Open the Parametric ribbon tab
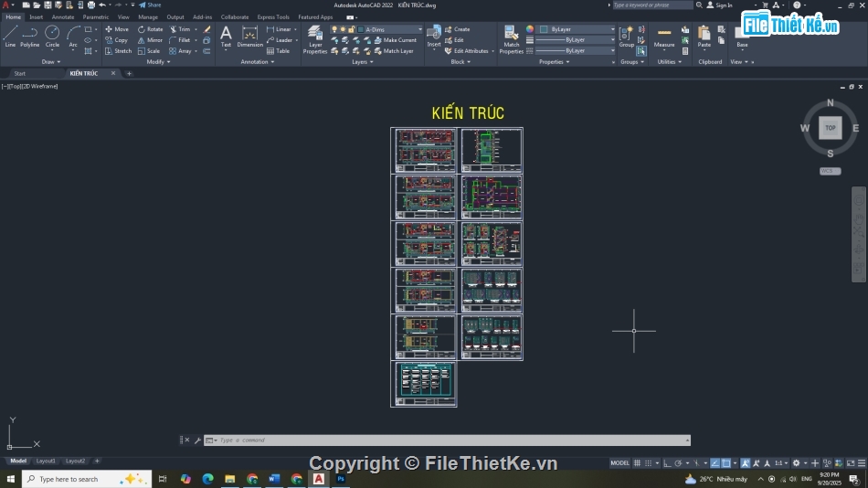This screenshot has height=488, width=868. (96, 17)
